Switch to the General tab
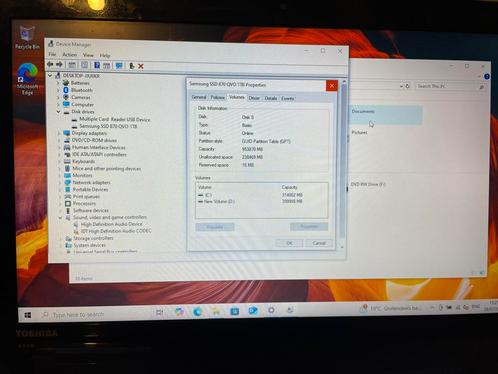 click(199, 97)
